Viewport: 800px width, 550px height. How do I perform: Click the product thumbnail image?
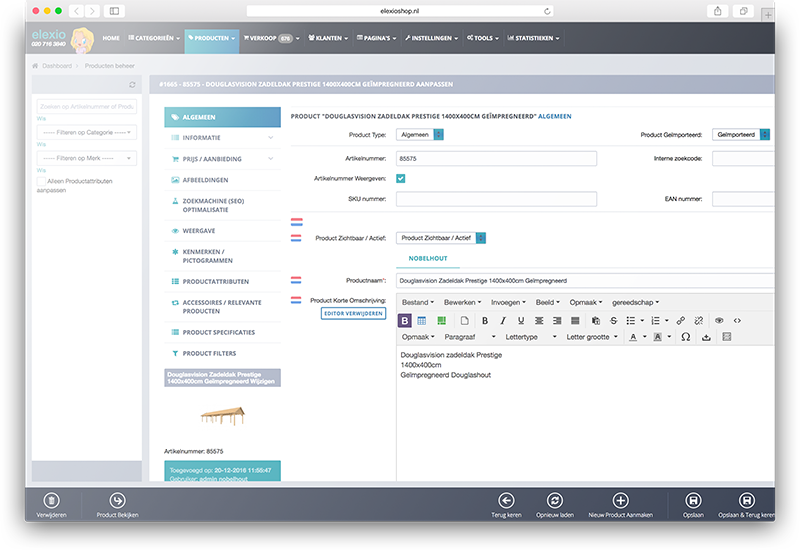coord(222,416)
